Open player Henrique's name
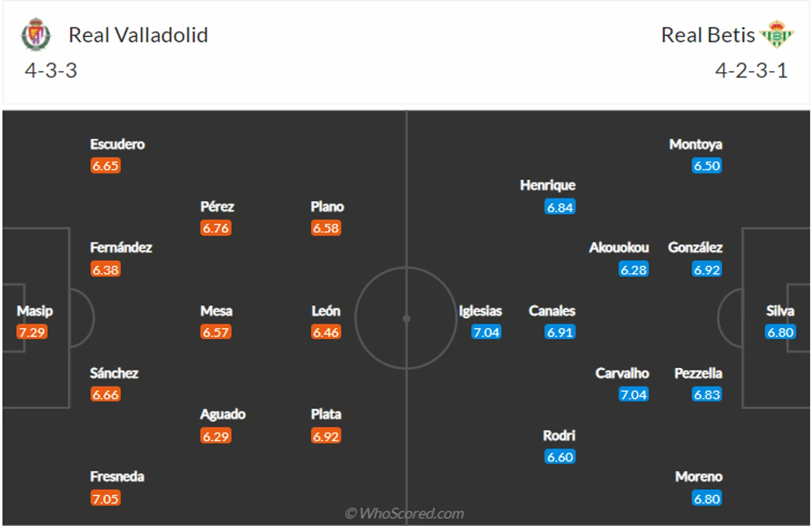Screen dimensions: 812x526 pyautogui.click(x=548, y=185)
